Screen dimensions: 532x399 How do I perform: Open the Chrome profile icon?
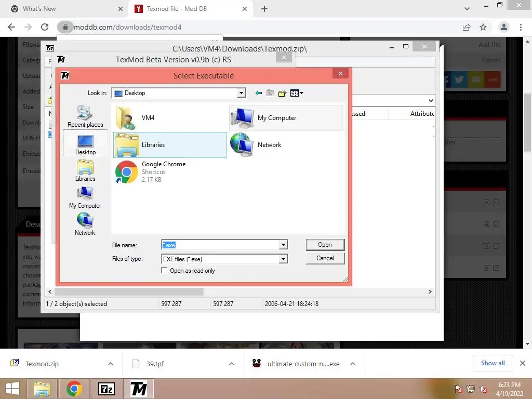504,27
